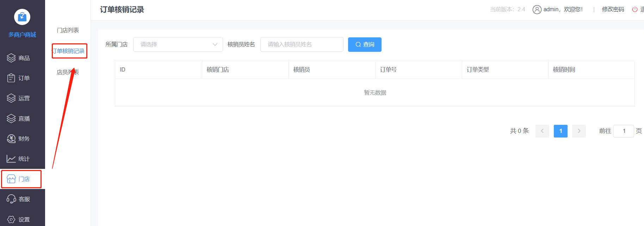Screen dimensions: 644x226
Task: Click the 统计 label in sidebar
Action: point(24,159)
